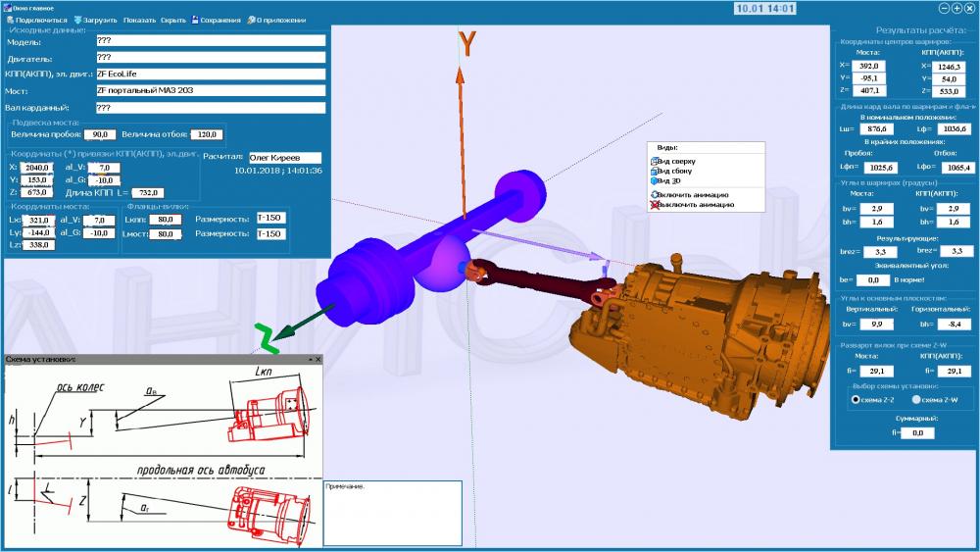Click КПП X result value 1246,3
980x552 pixels.
point(949,67)
